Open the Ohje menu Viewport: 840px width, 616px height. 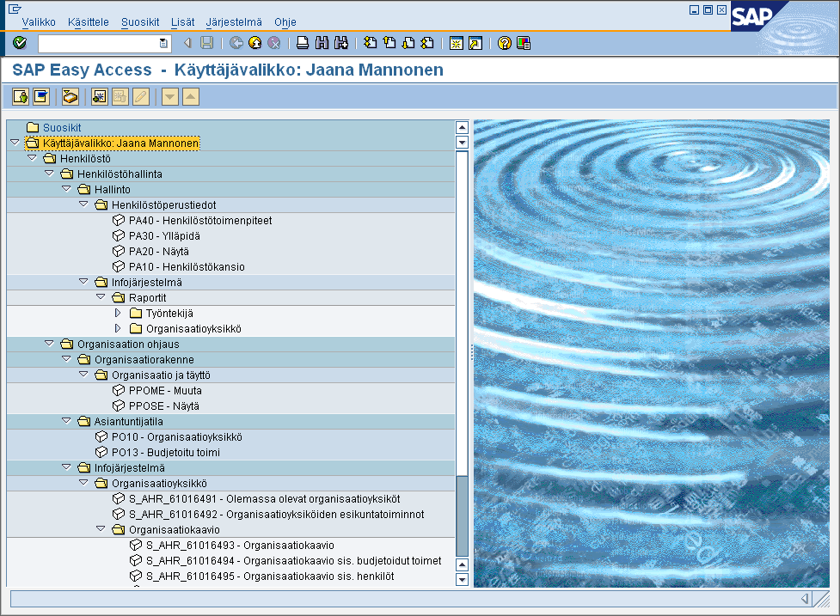[285, 22]
